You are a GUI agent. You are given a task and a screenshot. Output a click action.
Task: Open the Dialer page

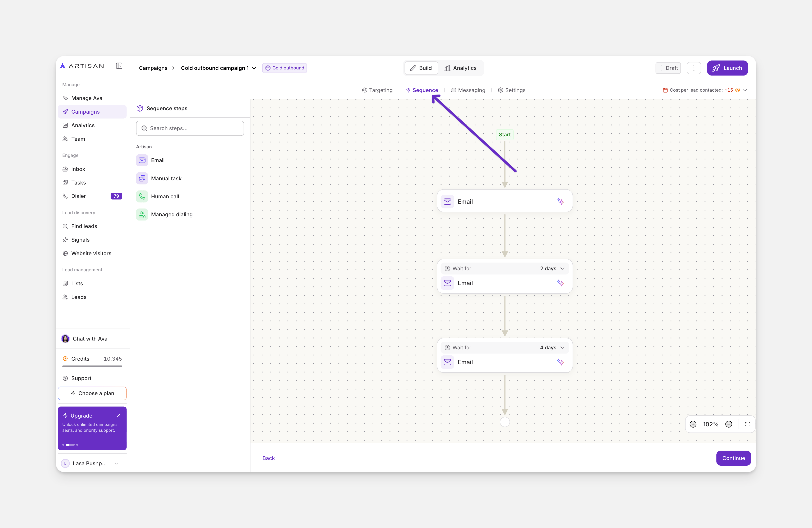click(92, 196)
